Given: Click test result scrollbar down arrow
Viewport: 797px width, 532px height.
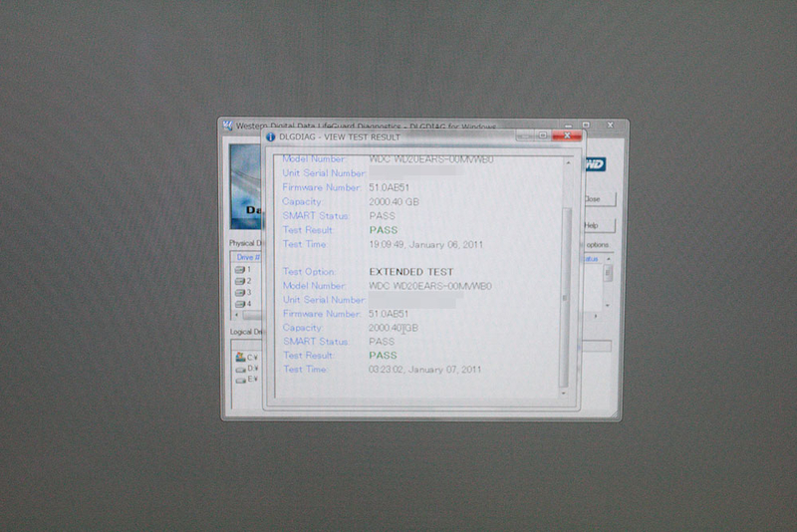Looking at the screenshot, I should click(563, 394).
